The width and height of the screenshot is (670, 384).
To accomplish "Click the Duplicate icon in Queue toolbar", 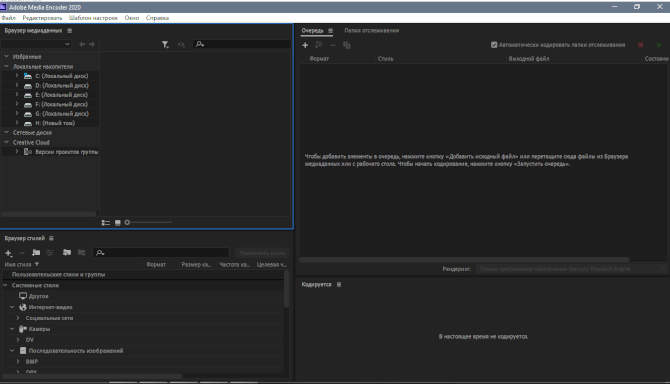I will pyautogui.click(x=347, y=45).
